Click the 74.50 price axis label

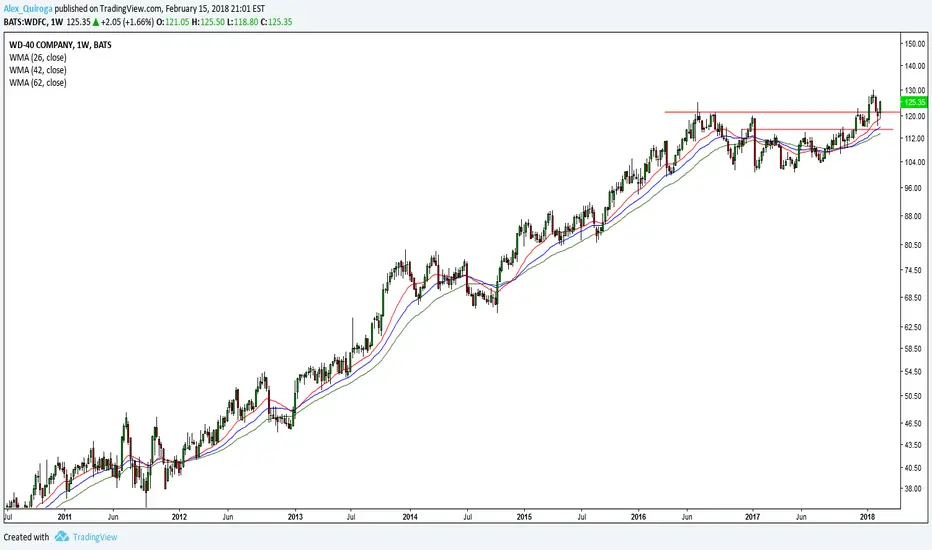915,270
